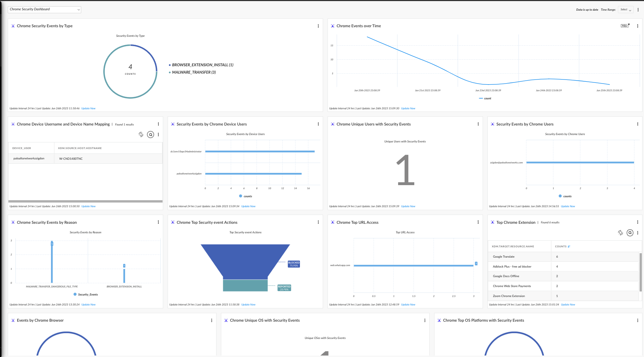
Task: Open the Time Range Select dropdown
Action: tap(626, 10)
